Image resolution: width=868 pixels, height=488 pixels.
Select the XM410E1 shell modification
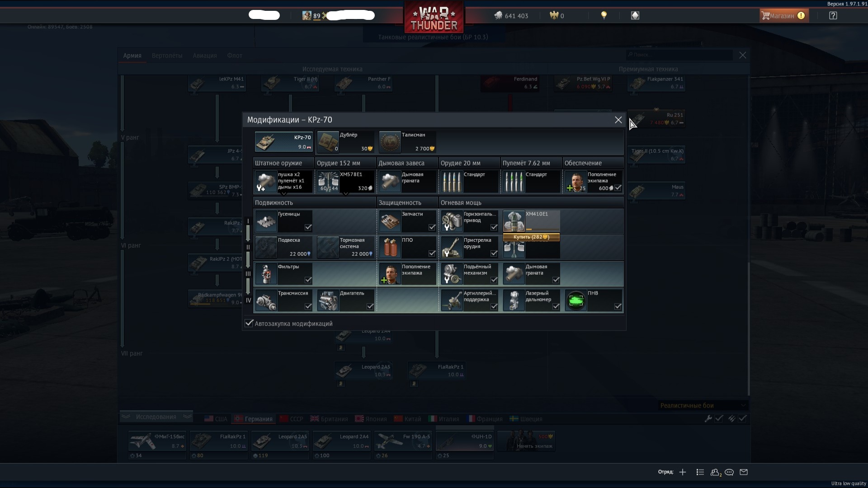pos(531,221)
